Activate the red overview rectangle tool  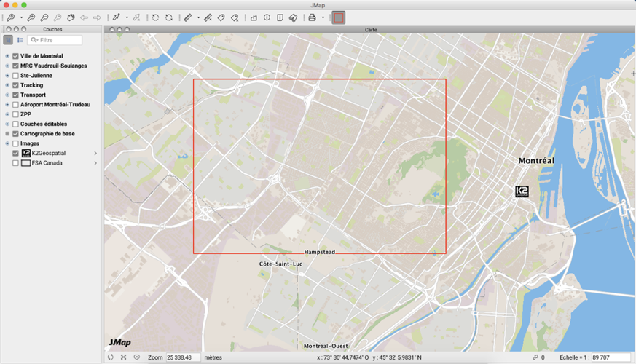click(x=338, y=17)
